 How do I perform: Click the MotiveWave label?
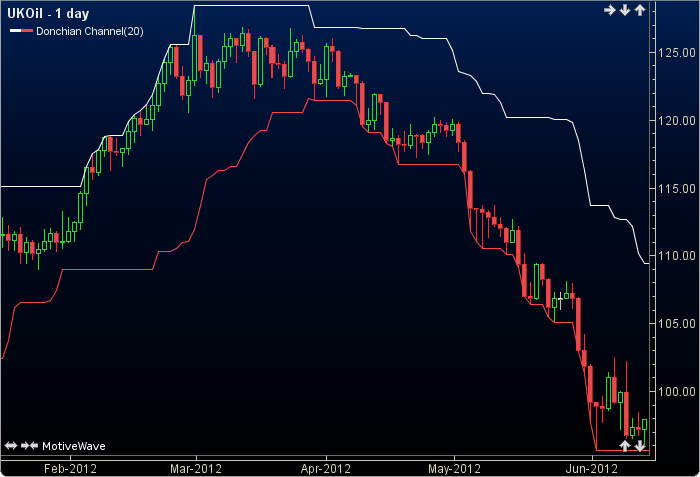pos(74,446)
